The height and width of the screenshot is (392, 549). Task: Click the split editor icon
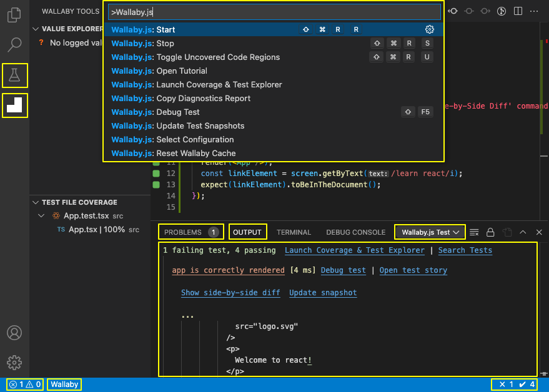pos(518,11)
